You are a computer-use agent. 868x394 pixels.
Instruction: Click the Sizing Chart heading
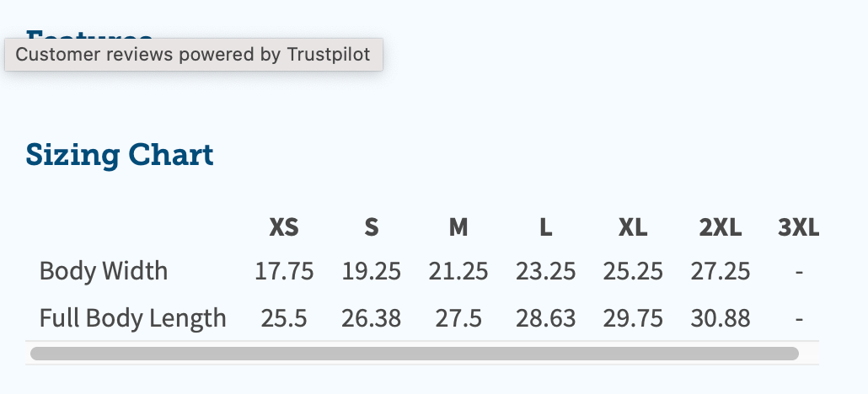[119, 155]
